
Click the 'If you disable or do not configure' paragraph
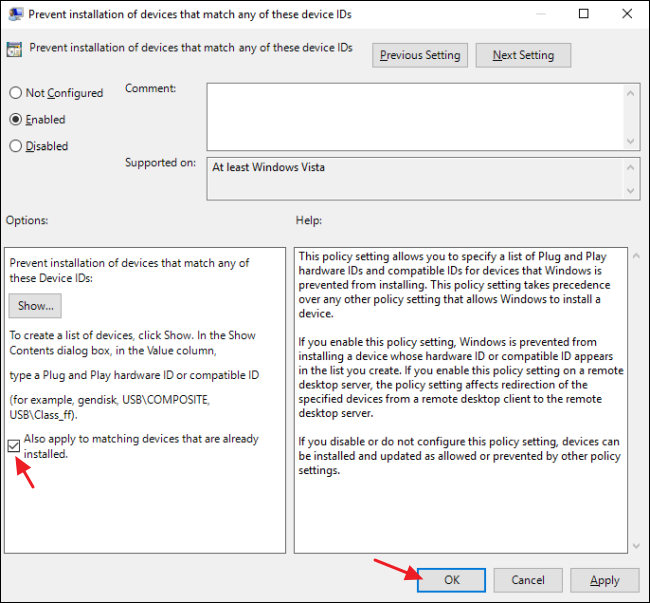[x=459, y=456]
